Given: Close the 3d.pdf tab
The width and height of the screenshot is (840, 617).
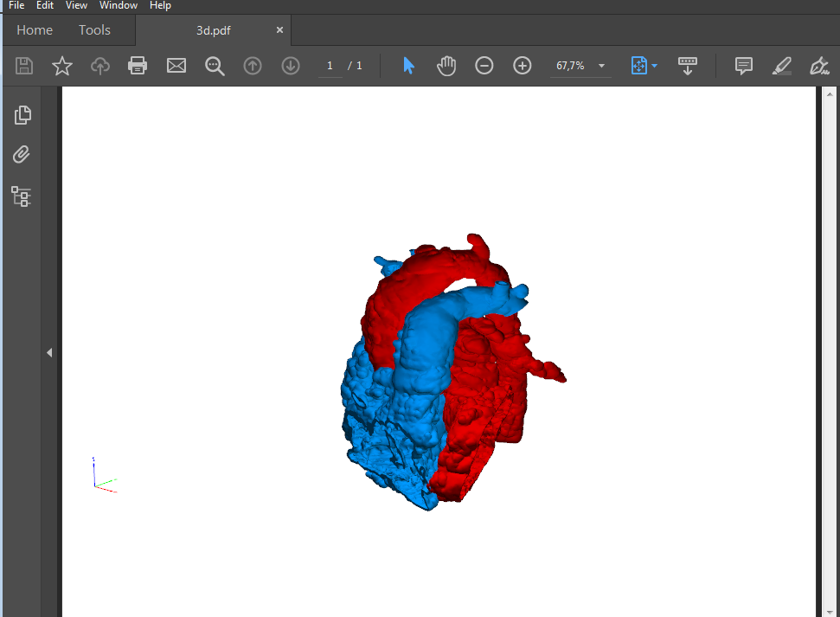Looking at the screenshot, I should [x=279, y=30].
